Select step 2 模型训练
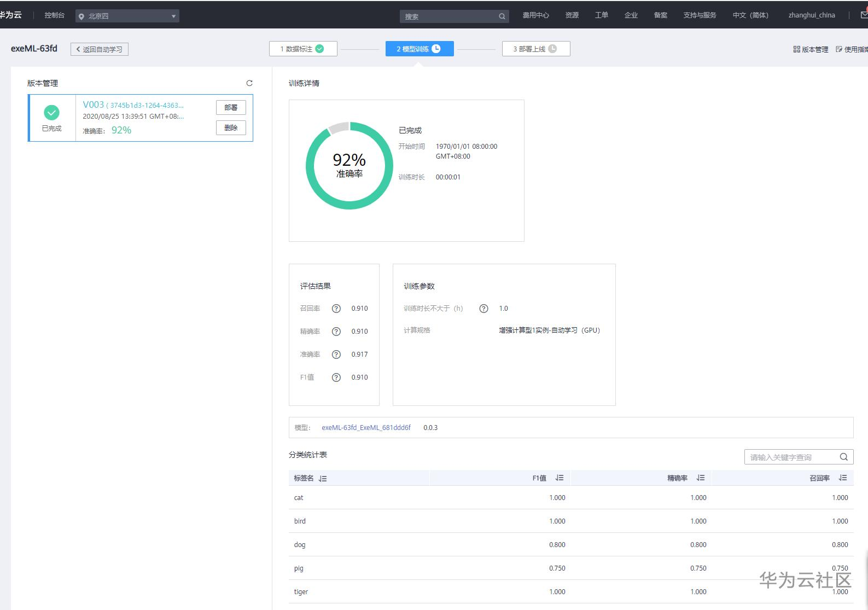This screenshot has width=868, height=610. (420, 49)
